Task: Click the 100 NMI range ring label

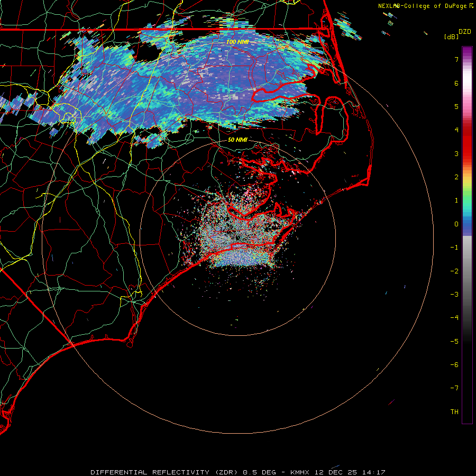Action: click(x=237, y=42)
